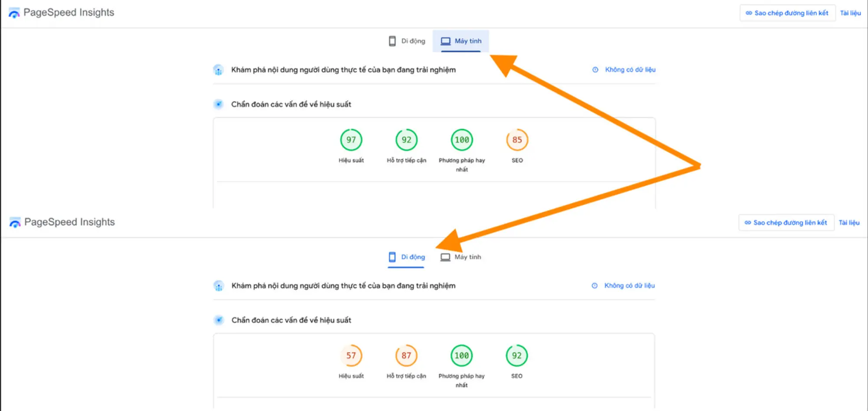Click the info icon beside Không có dữ liệu, bottom report

595,286
